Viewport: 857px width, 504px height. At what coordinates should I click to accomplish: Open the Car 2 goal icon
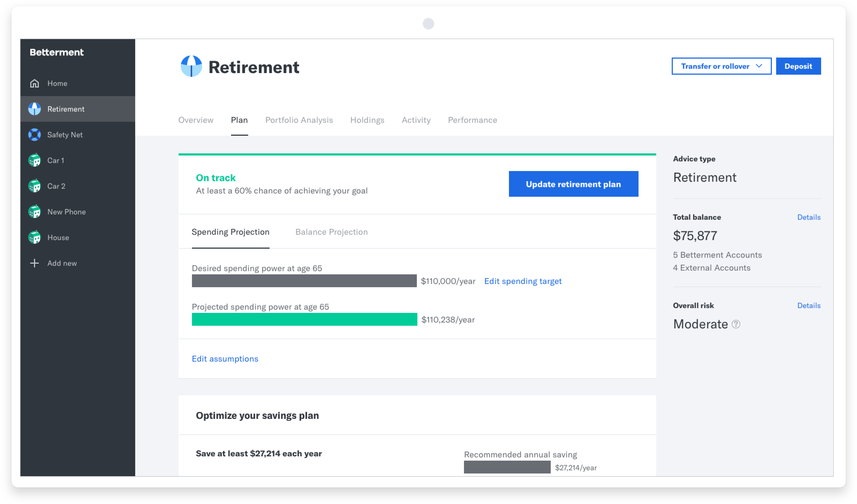35,186
